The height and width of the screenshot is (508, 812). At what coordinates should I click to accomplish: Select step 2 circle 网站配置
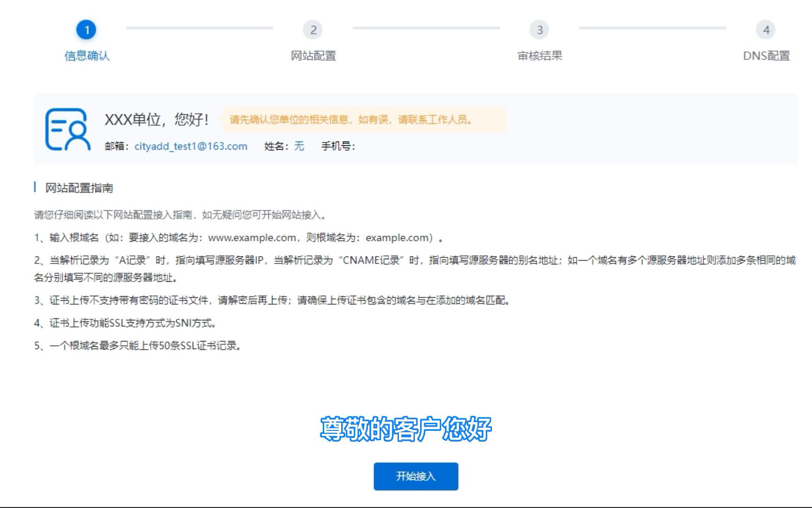(x=313, y=30)
